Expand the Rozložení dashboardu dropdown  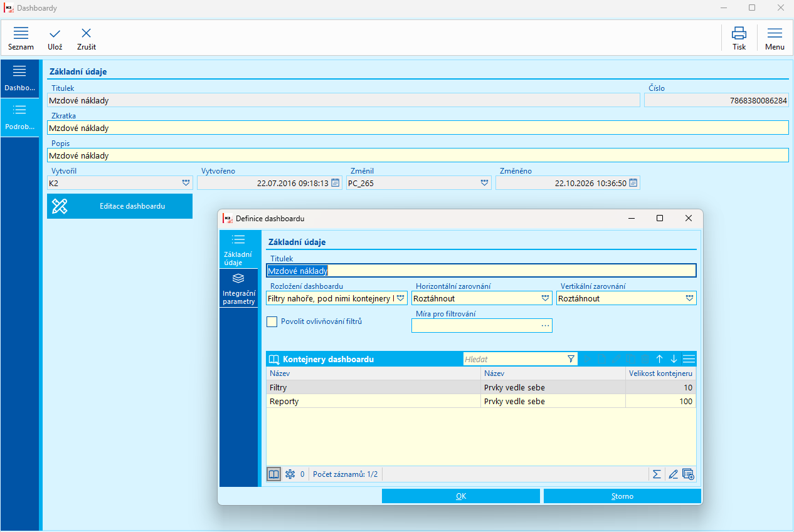(401, 298)
